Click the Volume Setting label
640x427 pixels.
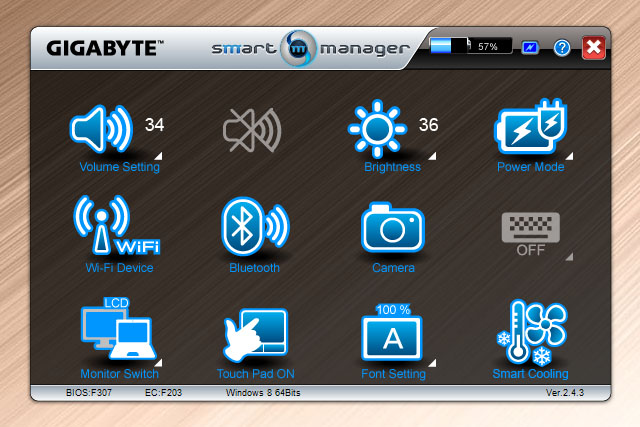pos(120,167)
